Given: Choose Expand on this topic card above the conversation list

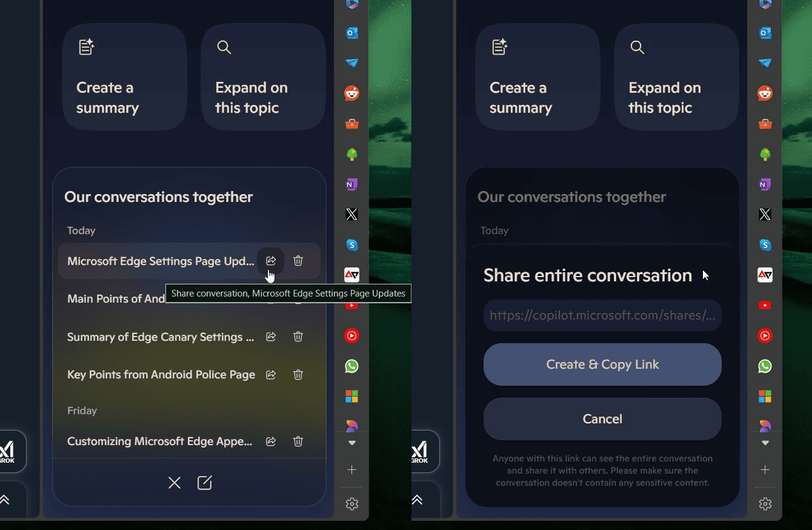Looking at the screenshot, I should tap(263, 77).
